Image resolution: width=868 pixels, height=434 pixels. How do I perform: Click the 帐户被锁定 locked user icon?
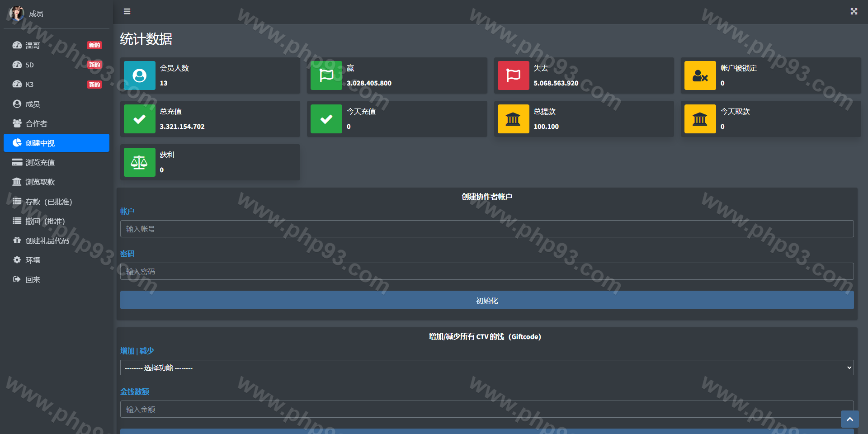pyautogui.click(x=700, y=75)
